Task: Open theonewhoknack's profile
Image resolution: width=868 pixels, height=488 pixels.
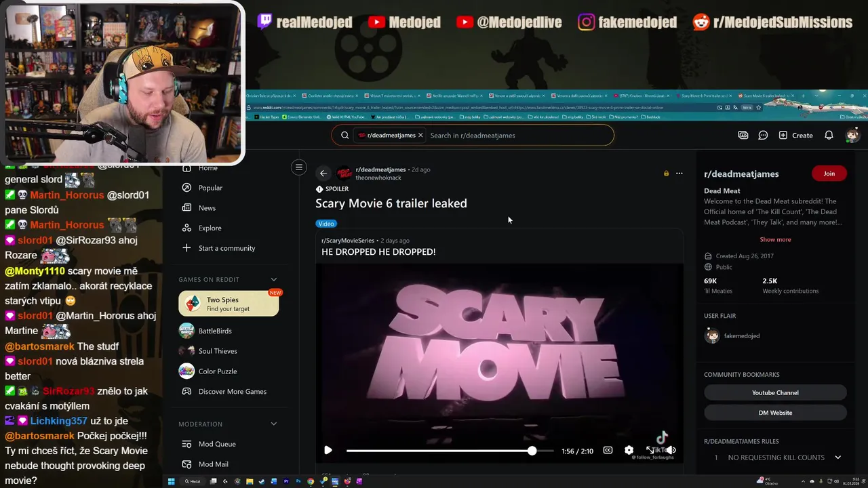Action: (378, 178)
